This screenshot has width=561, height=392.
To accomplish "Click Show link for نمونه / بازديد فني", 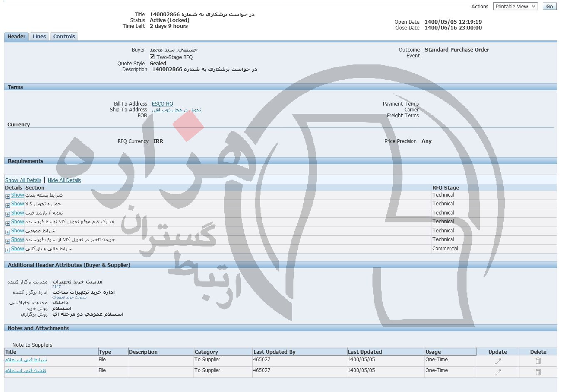I will [17, 213].
